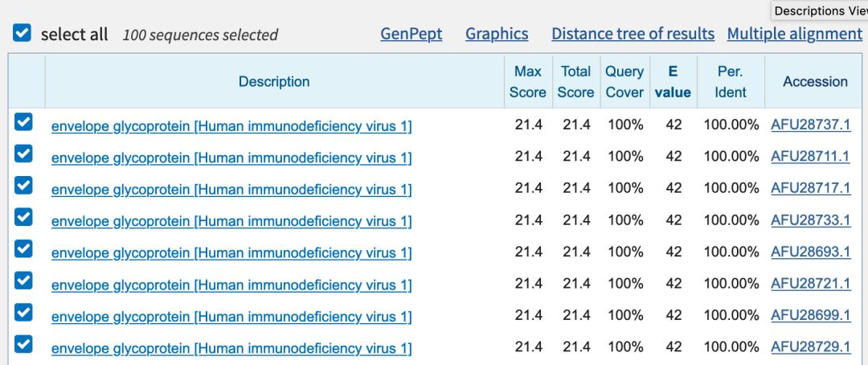Open the GenPept link
Screen dimensions: 868x365
point(411,34)
